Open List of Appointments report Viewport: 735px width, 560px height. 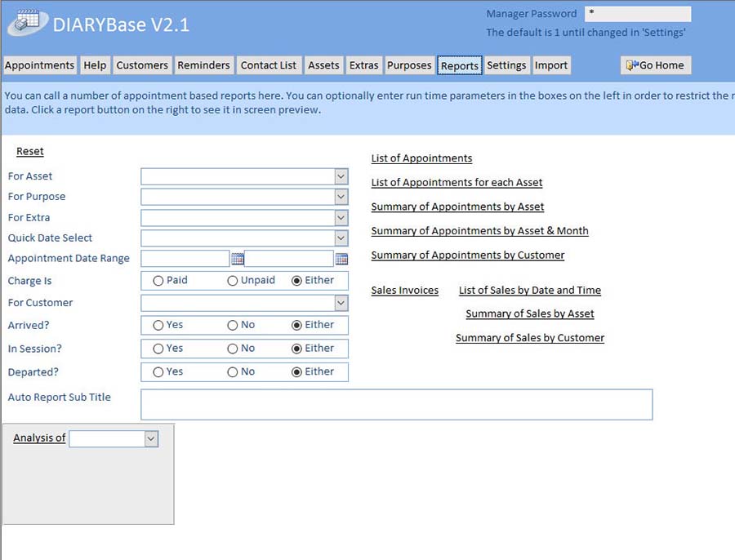click(422, 158)
